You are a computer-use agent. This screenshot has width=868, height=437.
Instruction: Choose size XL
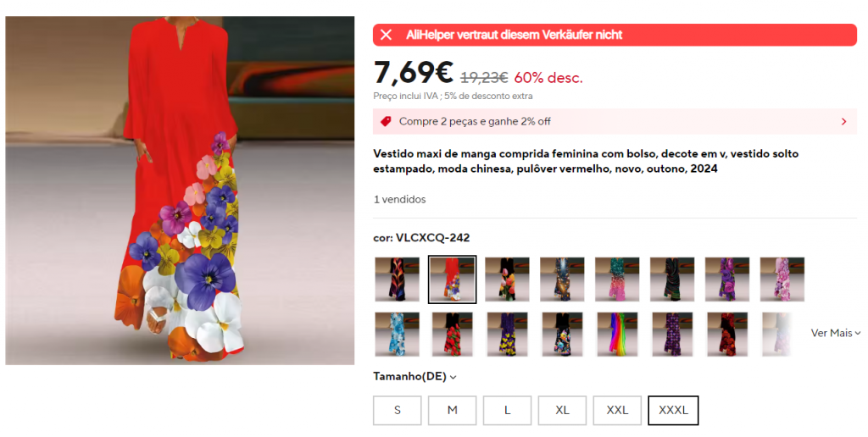562,411
